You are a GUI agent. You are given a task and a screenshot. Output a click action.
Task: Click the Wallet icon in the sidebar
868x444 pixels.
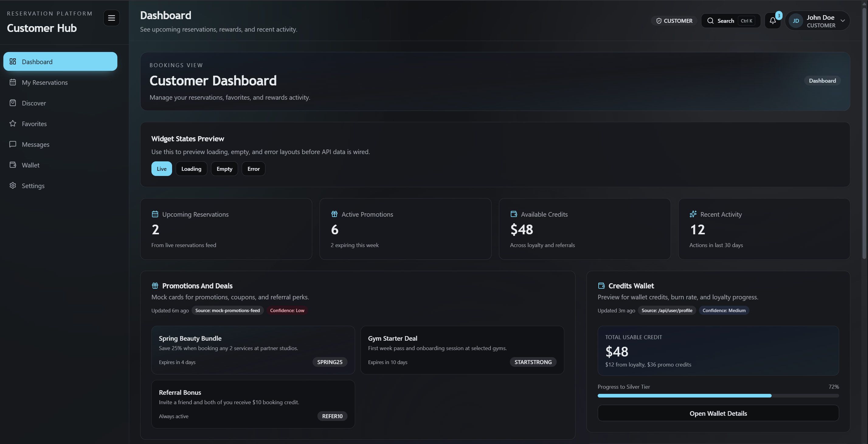click(x=13, y=165)
